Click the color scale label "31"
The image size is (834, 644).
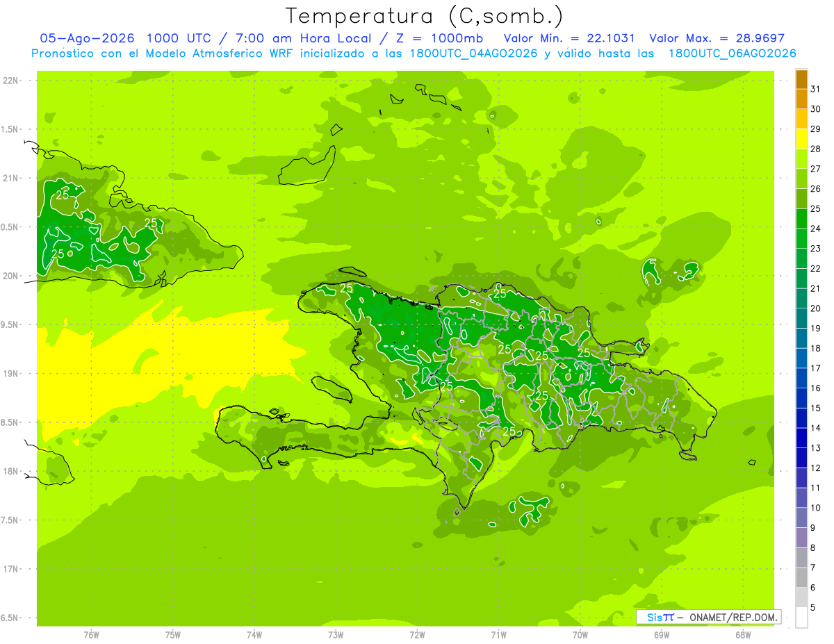click(x=816, y=89)
